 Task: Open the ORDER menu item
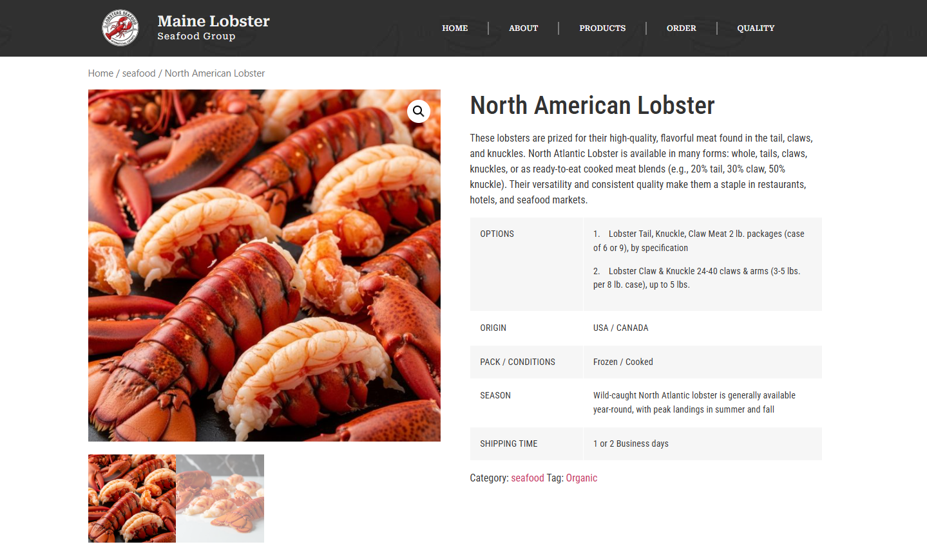[682, 28]
